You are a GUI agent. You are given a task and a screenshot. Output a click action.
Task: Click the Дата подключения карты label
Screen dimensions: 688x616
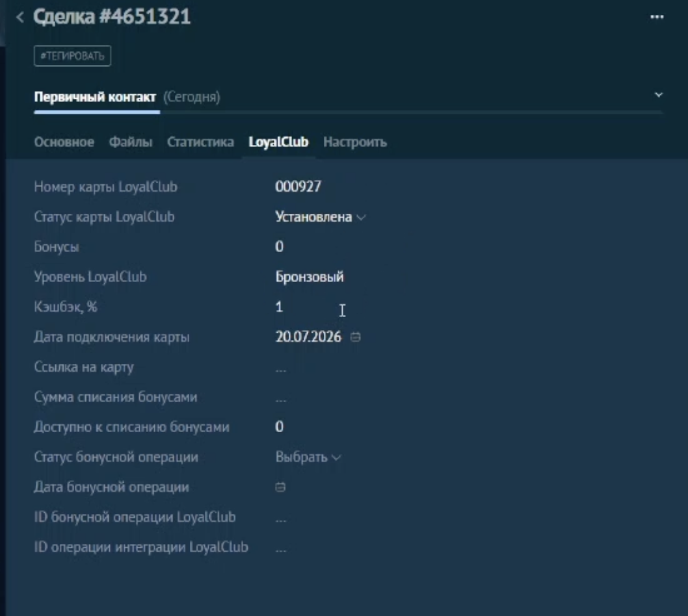pyautogui.click(x=112, y=337)
